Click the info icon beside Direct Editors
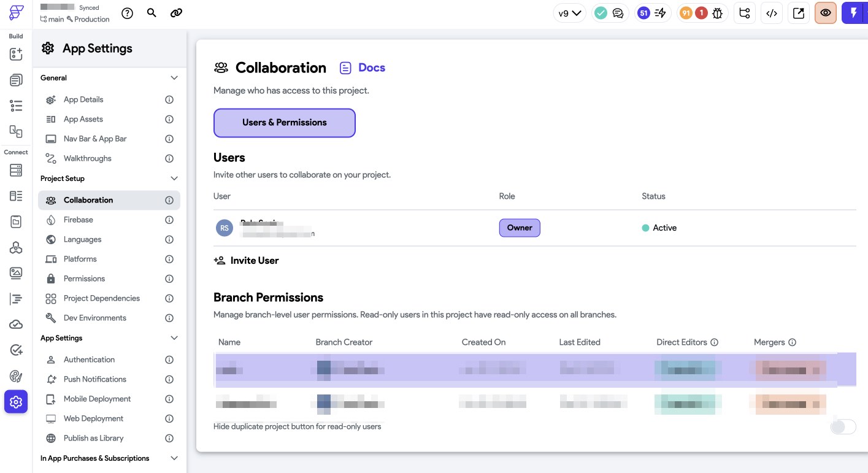Image resolution: width=868 pixels, height=473 pixels. [x=715, y=342]
